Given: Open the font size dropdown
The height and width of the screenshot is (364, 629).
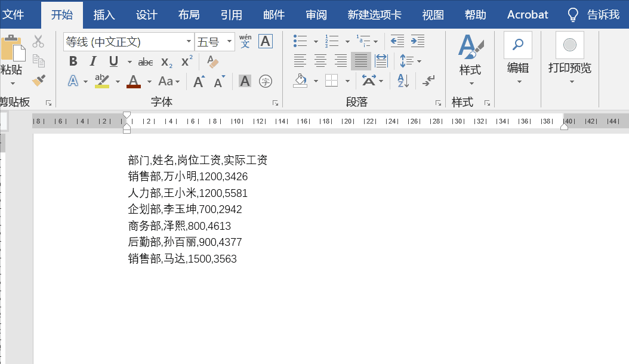Looking at the screenshot, I should 229,41.
